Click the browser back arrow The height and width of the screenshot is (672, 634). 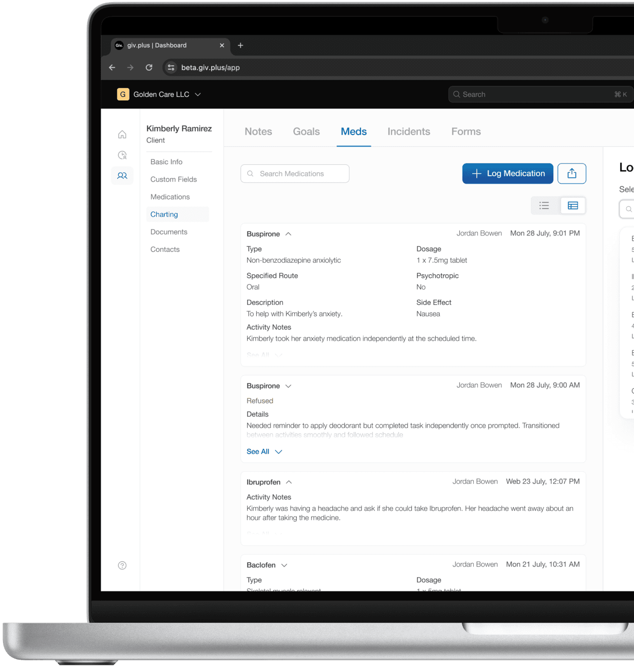112,67
